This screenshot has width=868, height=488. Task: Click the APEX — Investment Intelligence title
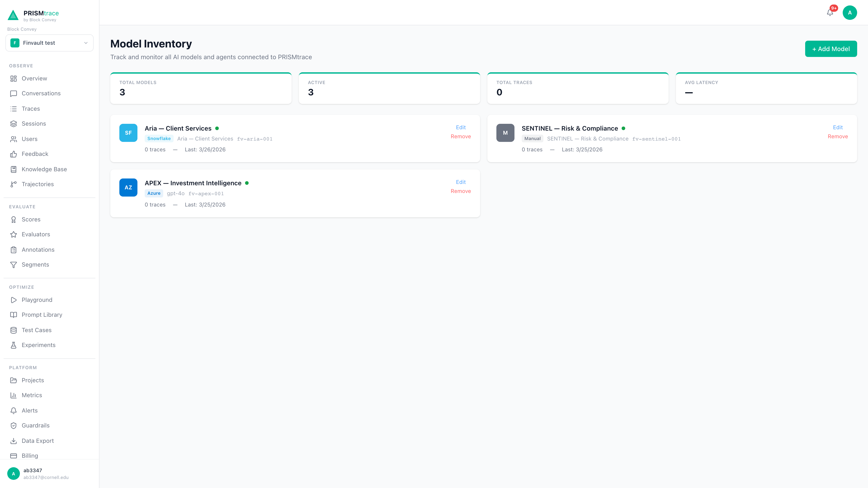[193, 183]
